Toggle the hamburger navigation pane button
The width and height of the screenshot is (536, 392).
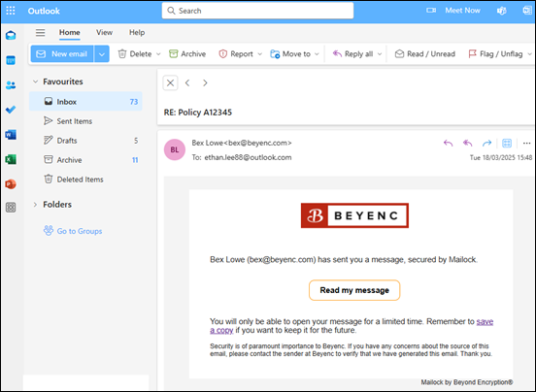41,32
